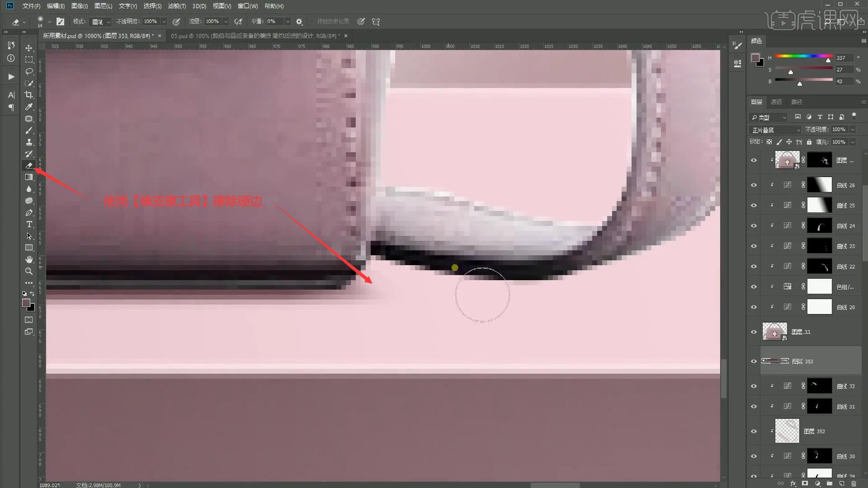Select the Crop tool
Image resolution: width=868 pixels, height=488 pixels.
29,95
